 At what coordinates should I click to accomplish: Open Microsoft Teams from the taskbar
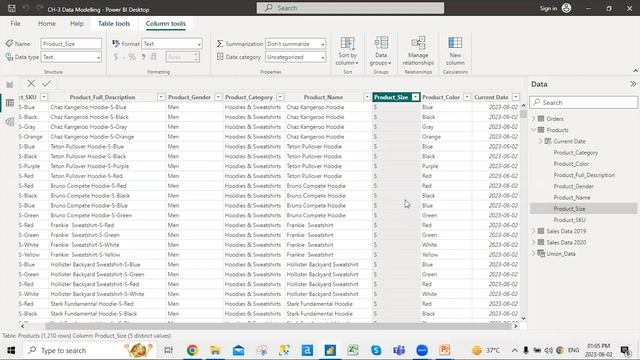pos(399,350)
